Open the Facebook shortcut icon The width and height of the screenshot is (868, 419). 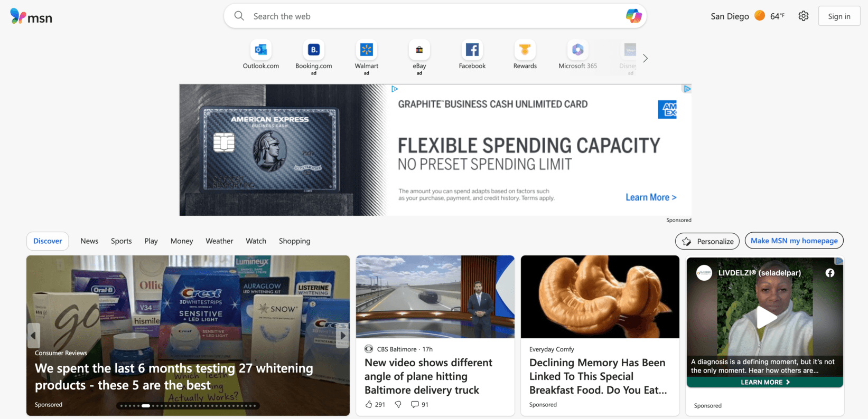[x=472, y=50]
